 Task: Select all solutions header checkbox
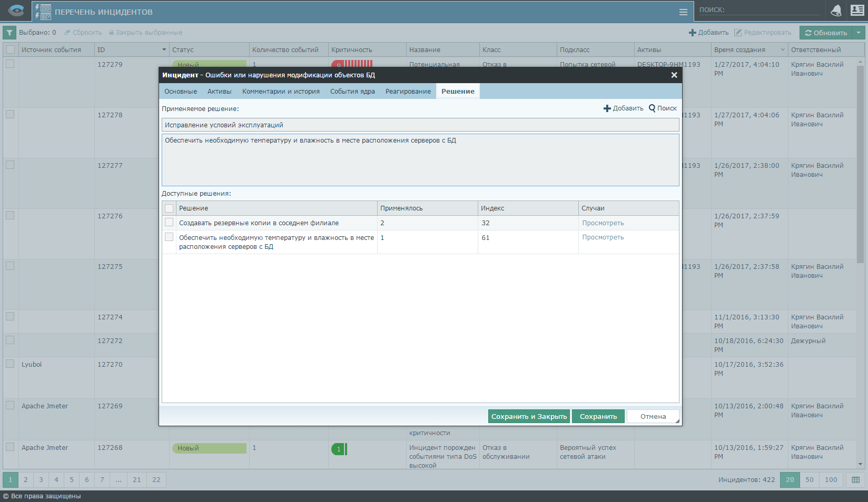click(169, 208)
